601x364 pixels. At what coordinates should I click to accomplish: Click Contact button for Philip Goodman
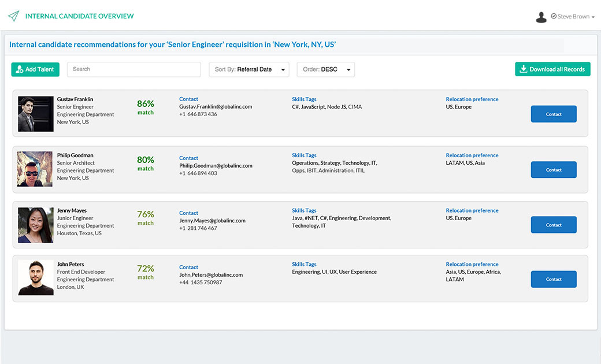554,170
